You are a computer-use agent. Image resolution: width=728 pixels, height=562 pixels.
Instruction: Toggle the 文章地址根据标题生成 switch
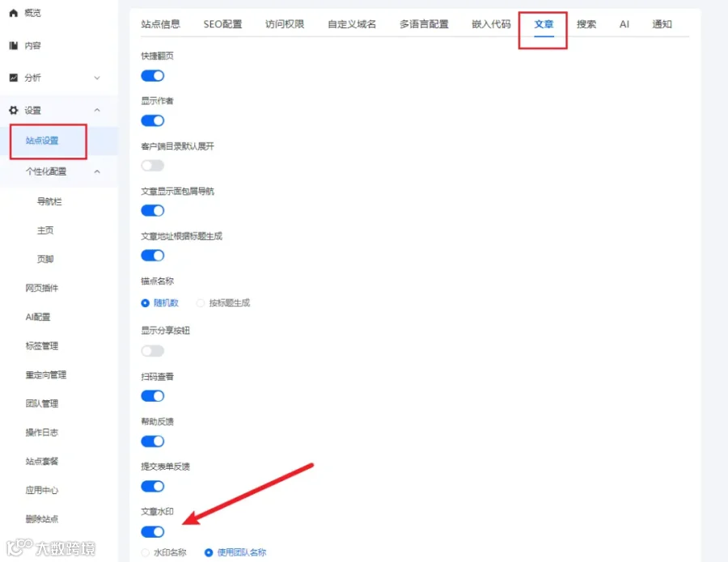pos(153,256)
